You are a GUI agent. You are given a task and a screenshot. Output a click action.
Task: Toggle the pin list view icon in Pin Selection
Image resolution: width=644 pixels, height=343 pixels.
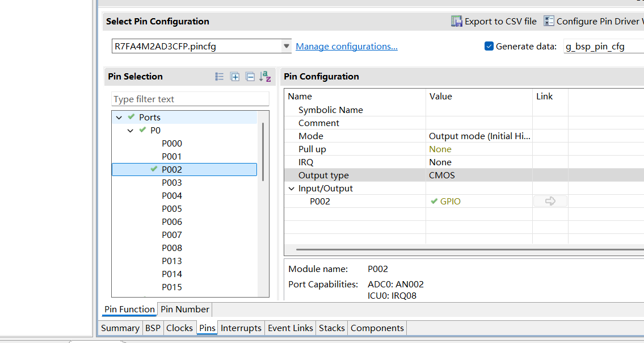pos(220,77)
